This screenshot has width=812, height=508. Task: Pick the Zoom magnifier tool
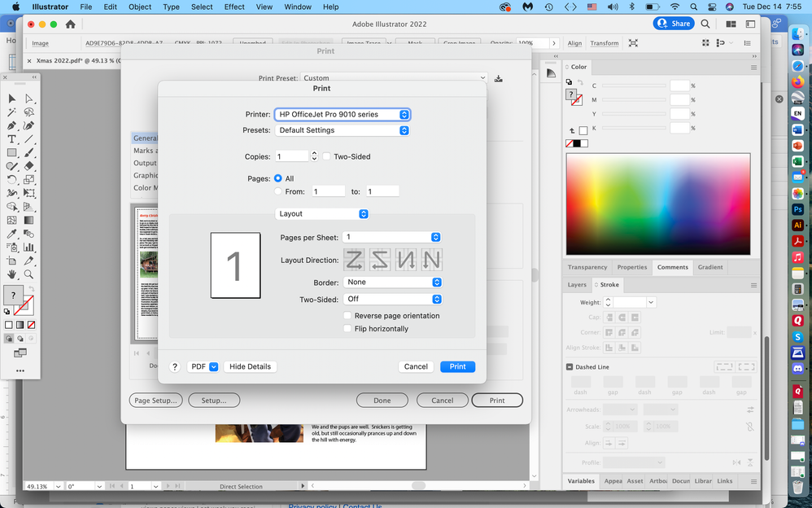[29, 274]
